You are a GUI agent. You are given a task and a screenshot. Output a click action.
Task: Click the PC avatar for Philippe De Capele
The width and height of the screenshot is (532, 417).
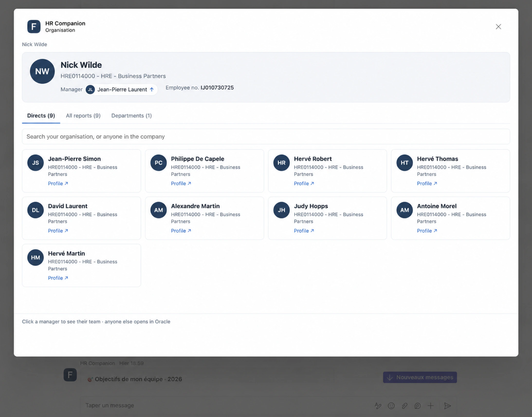[x=158, y=163]
